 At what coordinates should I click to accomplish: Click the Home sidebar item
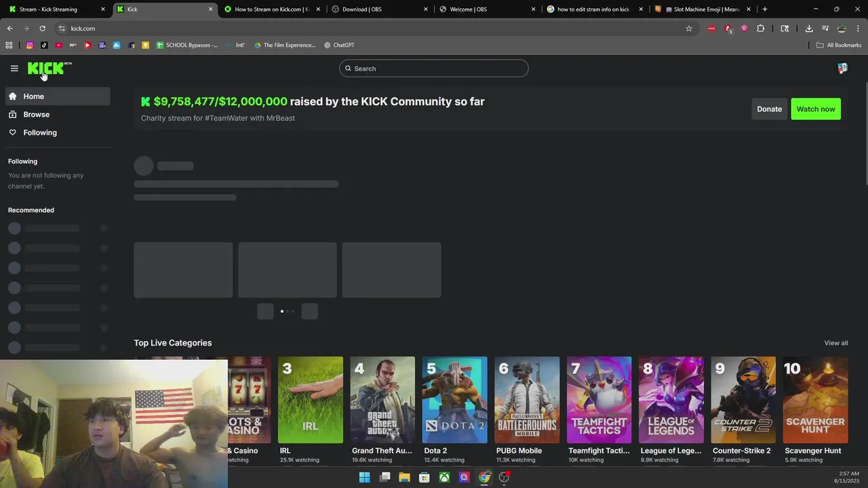[x=58, y=96]
